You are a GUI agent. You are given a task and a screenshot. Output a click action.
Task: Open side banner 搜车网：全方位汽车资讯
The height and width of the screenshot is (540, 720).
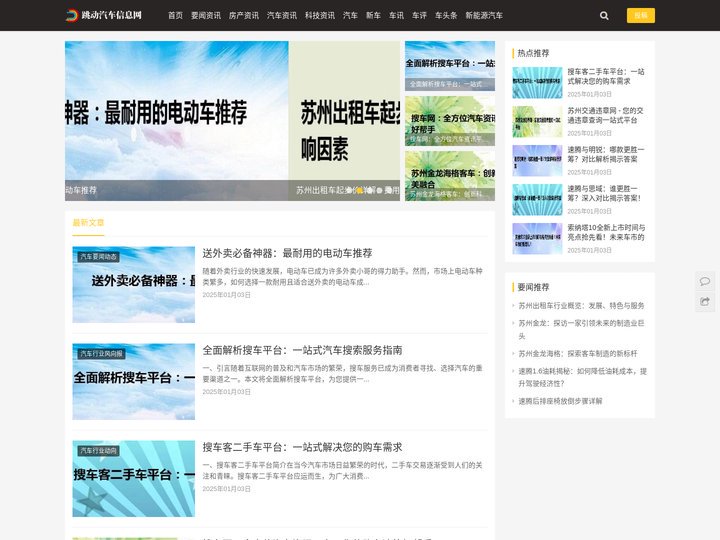click(450, 121)
